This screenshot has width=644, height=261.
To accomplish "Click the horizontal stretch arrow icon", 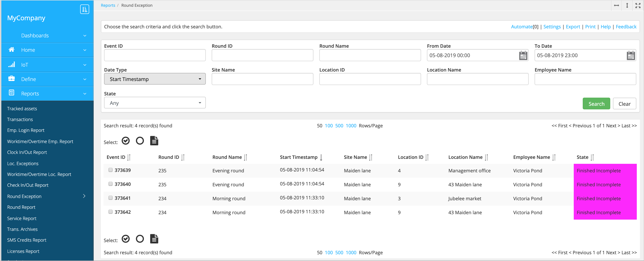I will (x=616, y=5).
